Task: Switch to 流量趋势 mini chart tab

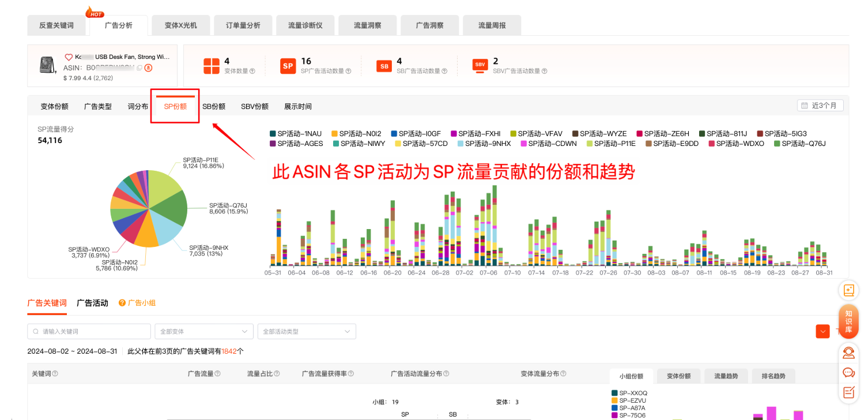Action: (x=726, y=376)
